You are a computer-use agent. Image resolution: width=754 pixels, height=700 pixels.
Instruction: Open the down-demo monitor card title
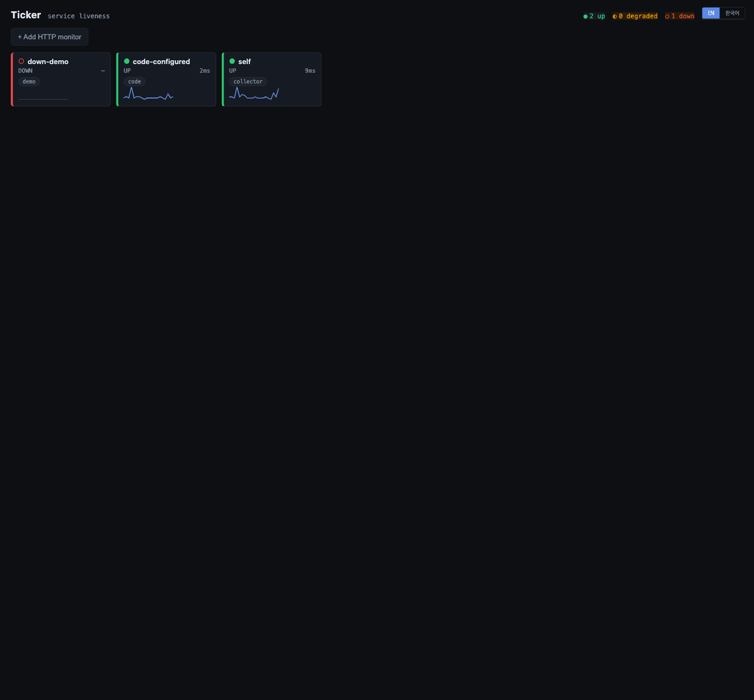click(48, 61)
